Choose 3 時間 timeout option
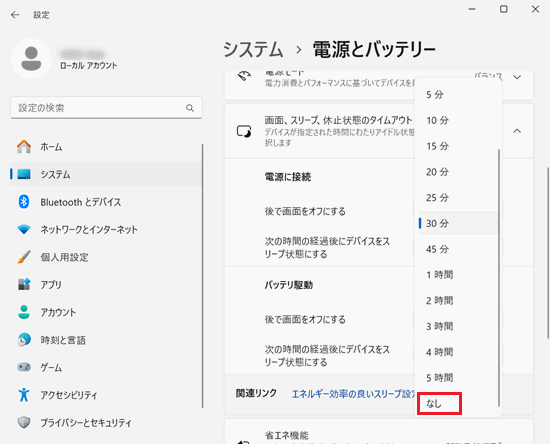This screenshot has width=550, height=444. [x=457, y=326]
